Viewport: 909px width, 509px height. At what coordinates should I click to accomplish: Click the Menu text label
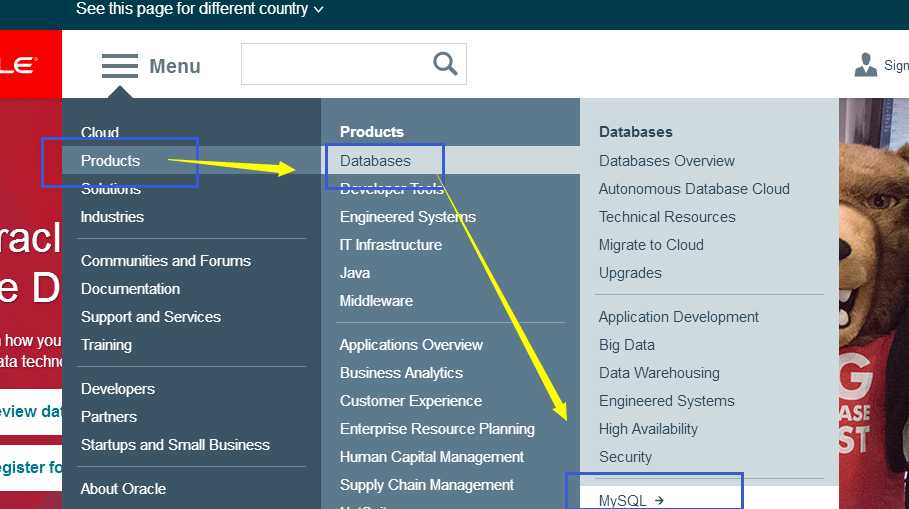tap(174, 66)
